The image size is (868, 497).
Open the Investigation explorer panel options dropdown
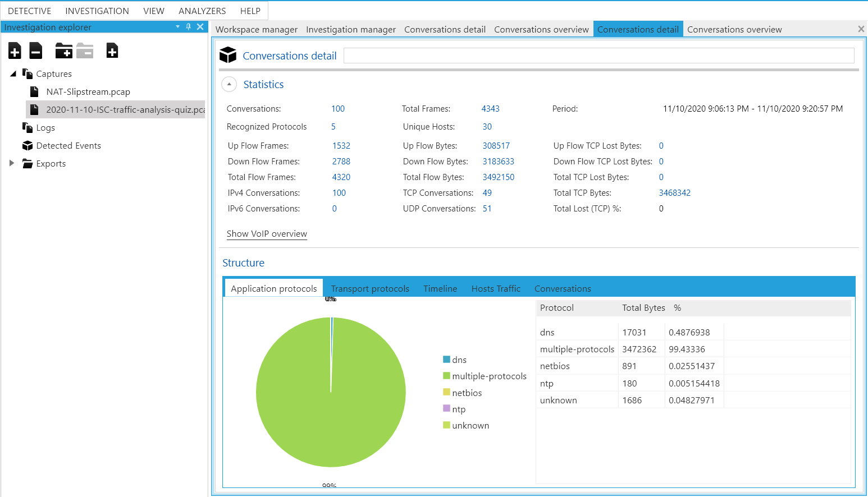pyautogui.click(x=178, y=27)
